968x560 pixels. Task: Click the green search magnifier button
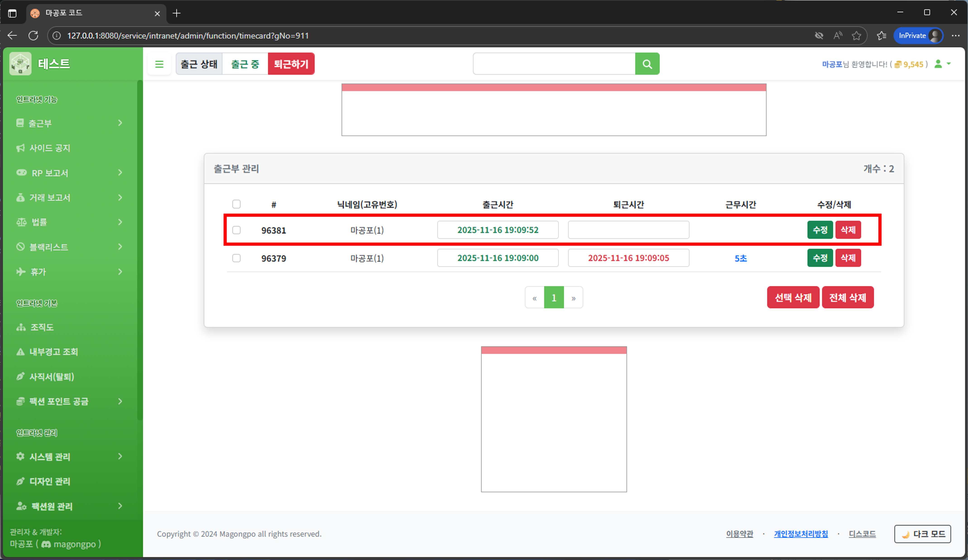tap(647, 64)
